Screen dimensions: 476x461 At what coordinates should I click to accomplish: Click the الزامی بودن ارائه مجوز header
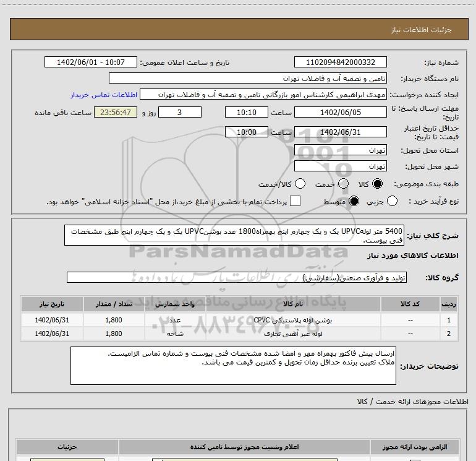pyautogui.click(x=415, y=447)
